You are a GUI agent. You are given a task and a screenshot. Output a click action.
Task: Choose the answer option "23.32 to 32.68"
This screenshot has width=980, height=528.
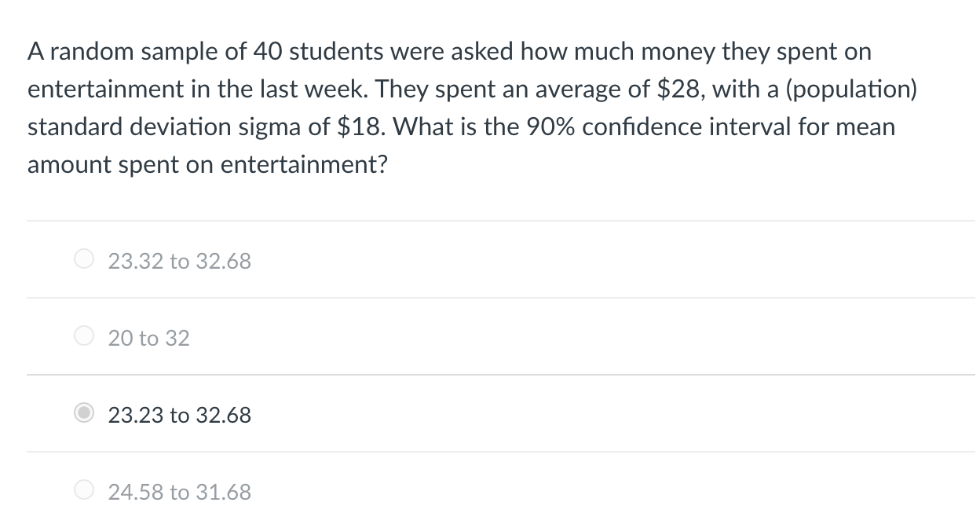(179, 261)
